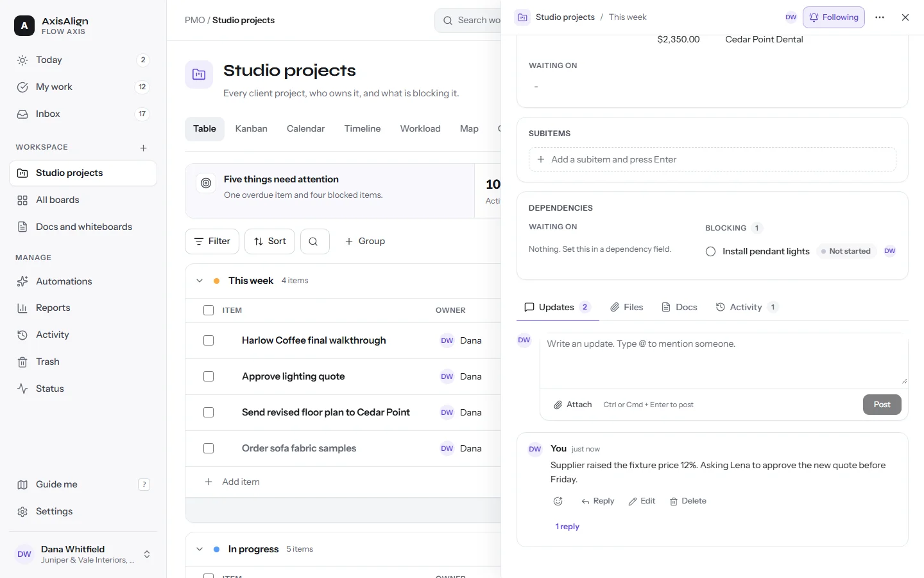Open Status page

pos(83,389)
